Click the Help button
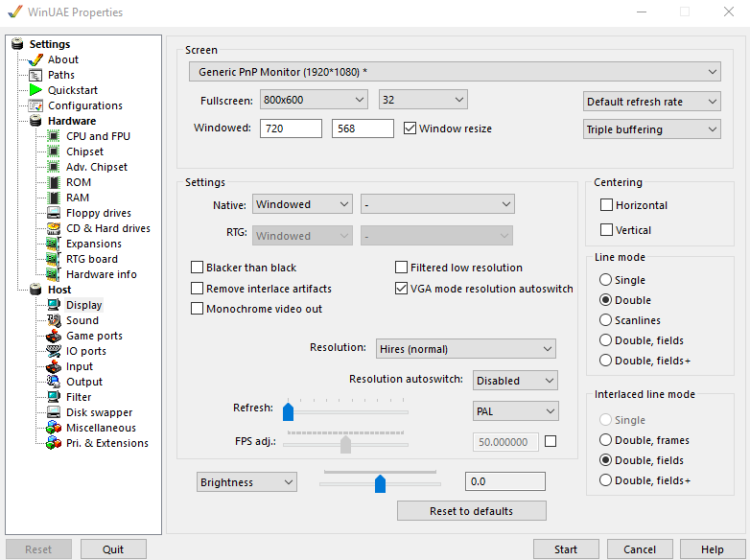 click(x=713, y=549)
